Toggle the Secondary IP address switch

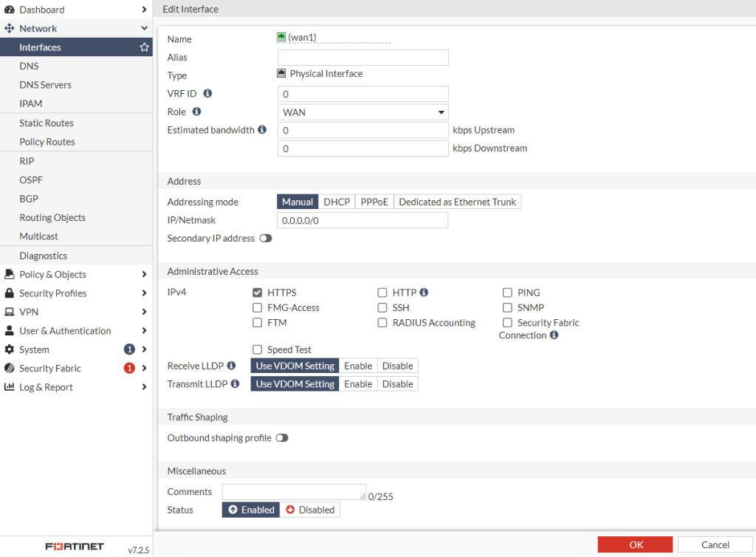(266, 239)
